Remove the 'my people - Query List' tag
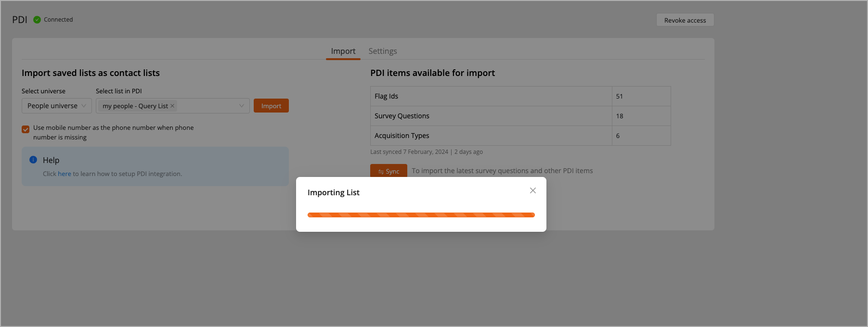The height and width of the screenshot is (327, 868). [x=172, y=106]
